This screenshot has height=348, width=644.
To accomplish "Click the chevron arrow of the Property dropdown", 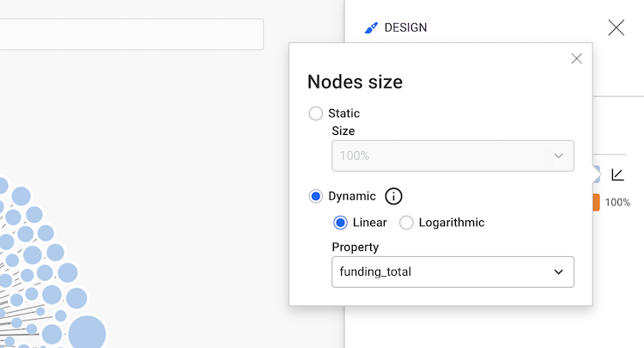I will (x=559, y=272).
